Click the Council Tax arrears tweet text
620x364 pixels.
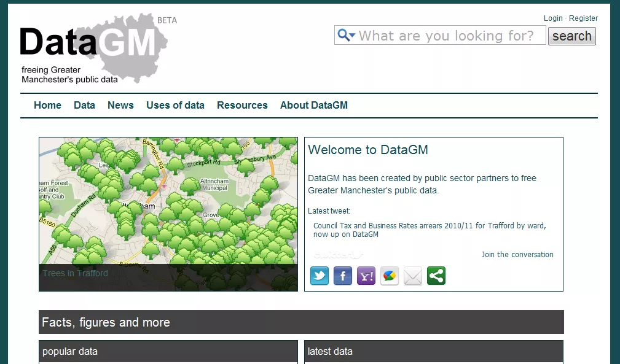[x=430, y=230]
